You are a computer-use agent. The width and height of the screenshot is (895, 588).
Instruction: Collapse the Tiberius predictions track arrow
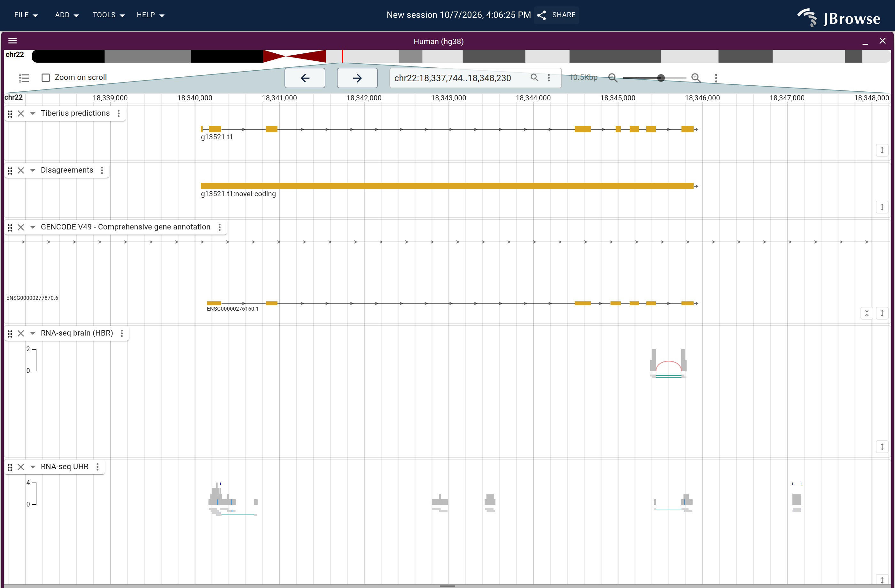tap(33, 113)
